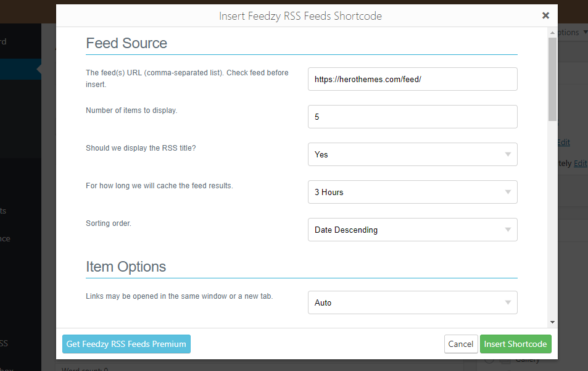This screenshot has width=588, height=371.
Task: Select the feed URL input containing herothemes.com/feed
Action: click(412, 79)
